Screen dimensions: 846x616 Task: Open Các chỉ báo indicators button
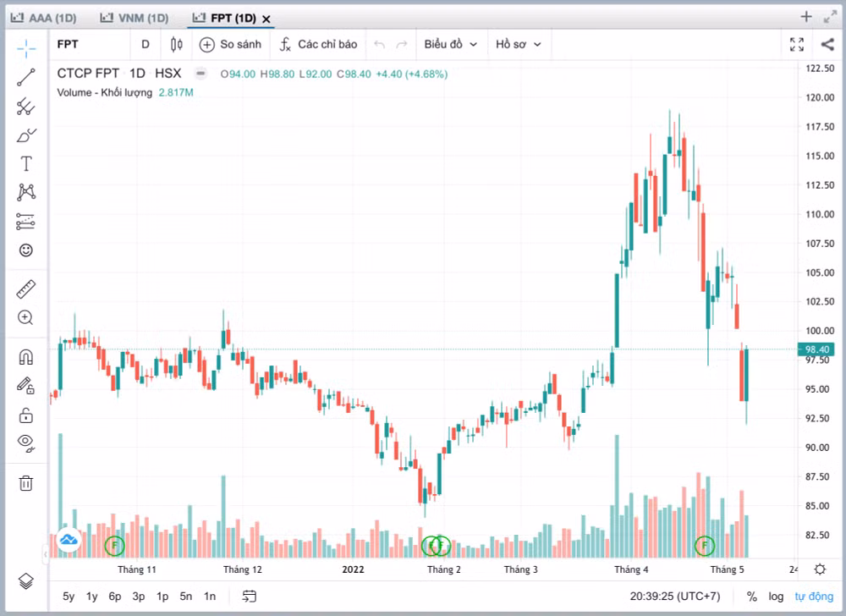click(318, 44)
